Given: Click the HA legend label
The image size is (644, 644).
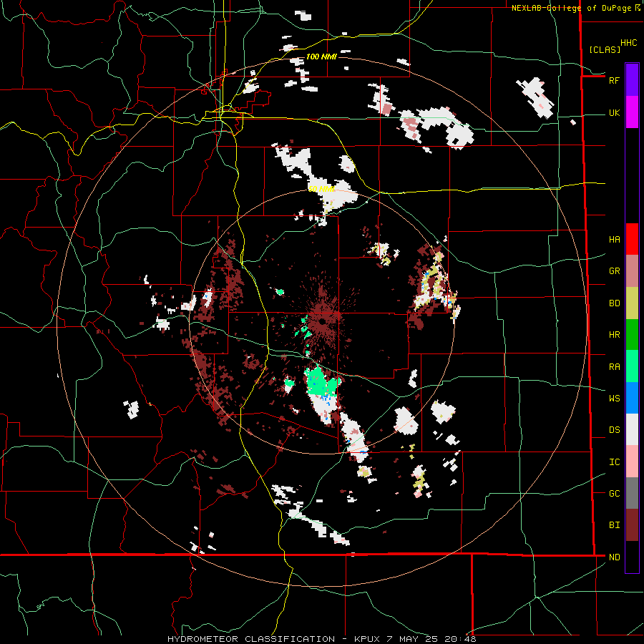Looking at the screenshot, I should click(614, 240).
